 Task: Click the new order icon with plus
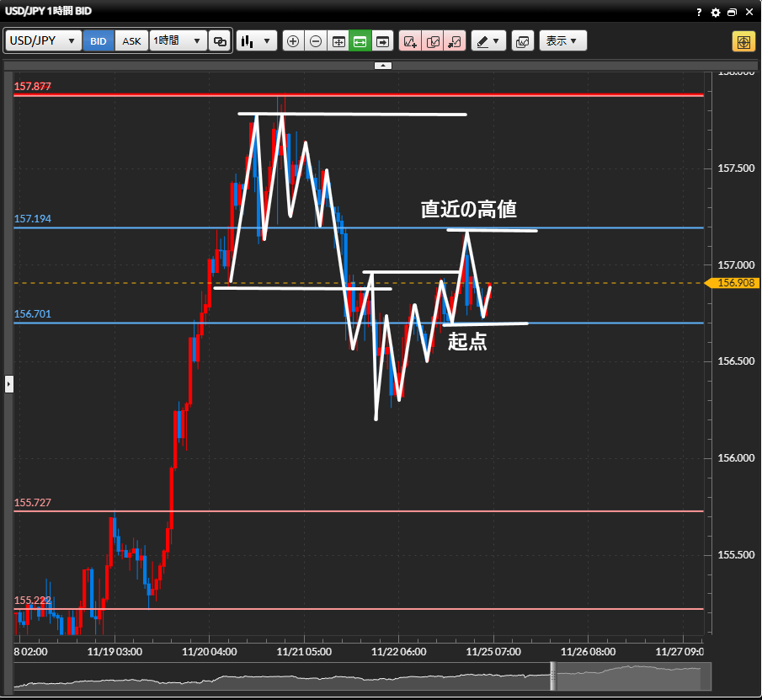point(411,40)
